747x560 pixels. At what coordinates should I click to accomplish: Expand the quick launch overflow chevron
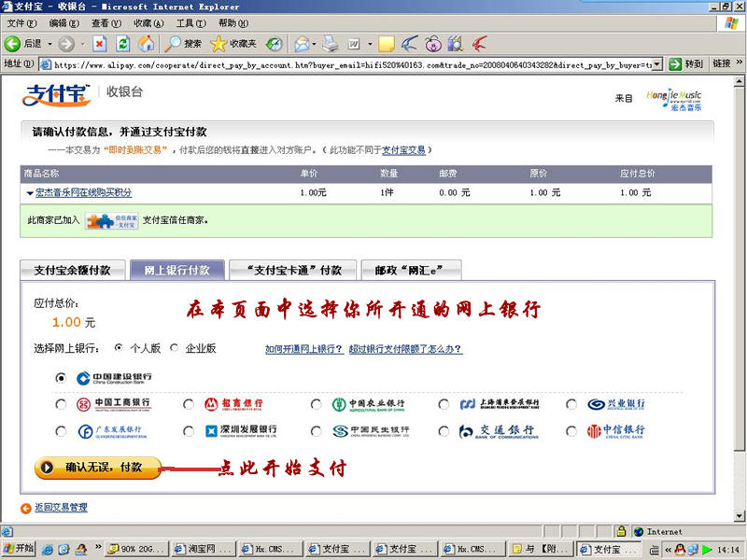tap(98, 546)
